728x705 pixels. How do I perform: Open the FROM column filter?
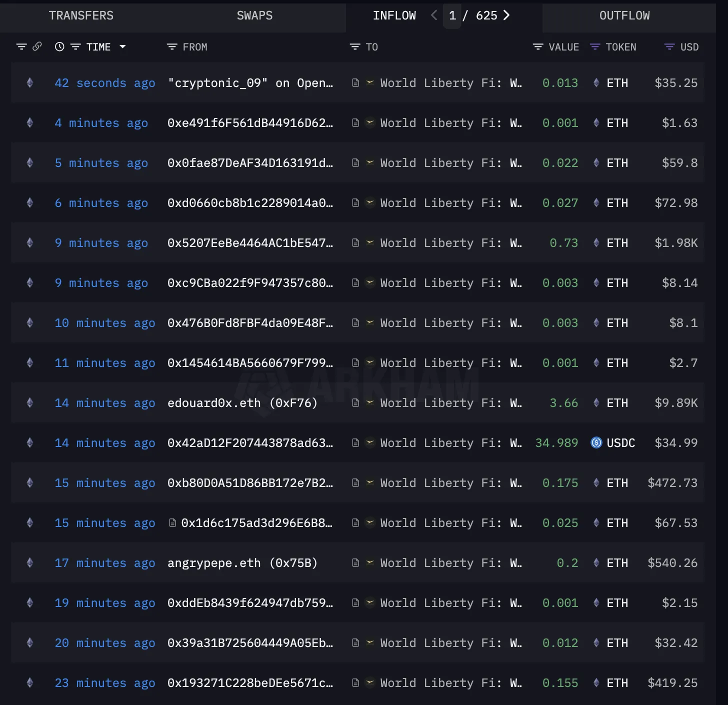pyautogui.click(x=172, y=46)
